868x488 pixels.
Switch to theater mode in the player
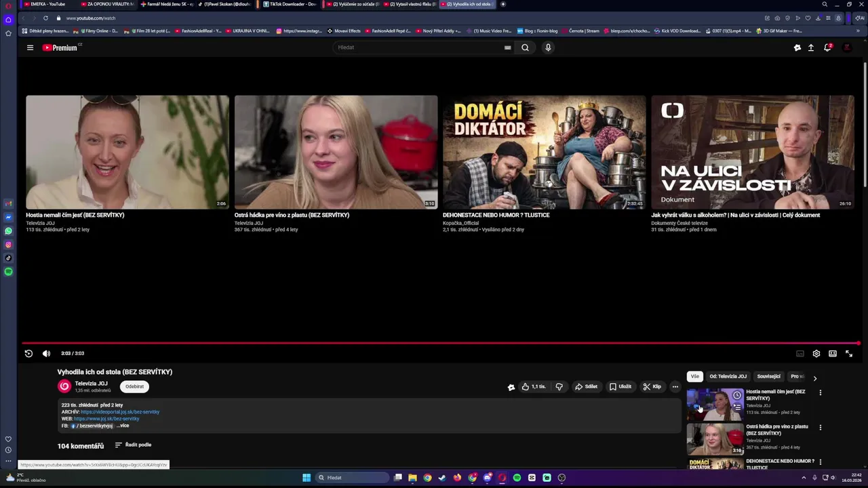(833, 353)
